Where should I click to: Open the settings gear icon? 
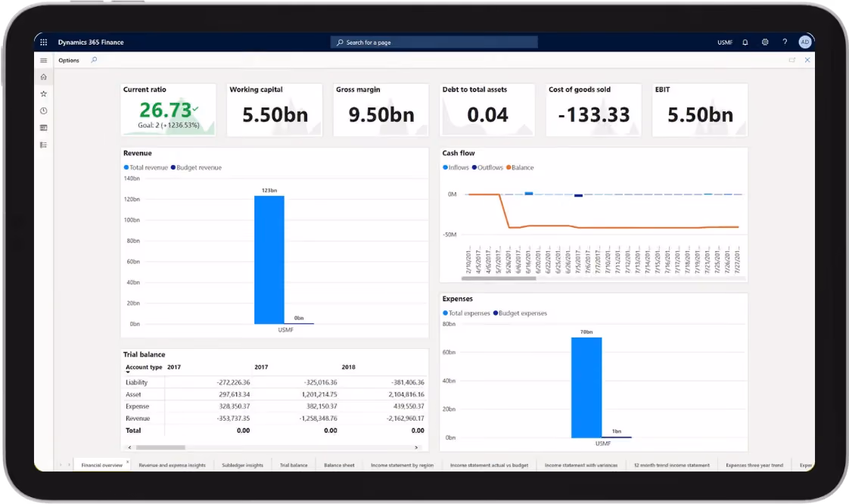(x=765, y=42)
